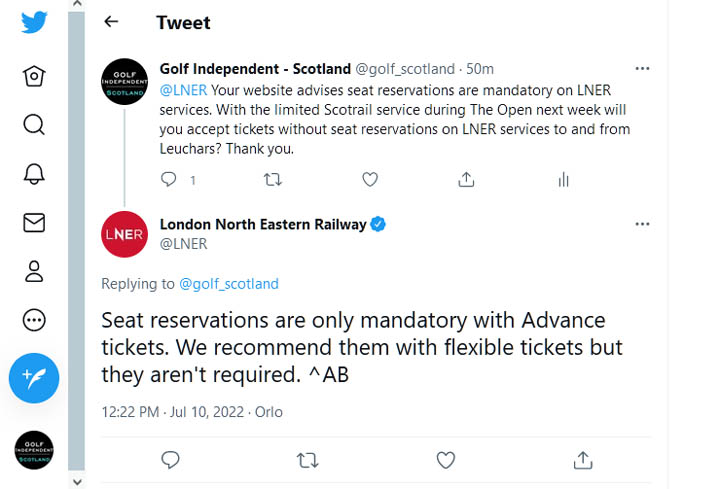Open Profile person icon in sidebar
Viewport: 720px width, 489px height.
(34, 271)
